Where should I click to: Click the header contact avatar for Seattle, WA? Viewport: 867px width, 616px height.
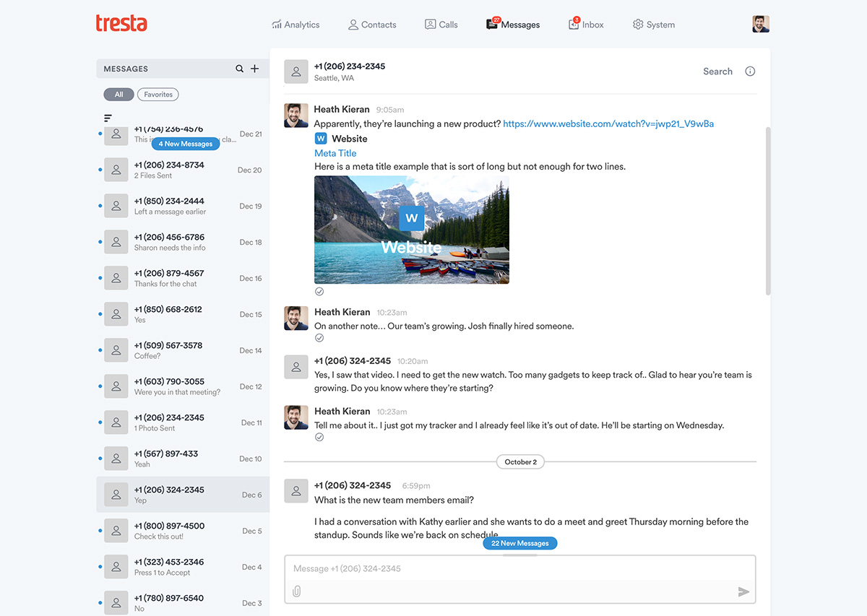coord(296,71)
